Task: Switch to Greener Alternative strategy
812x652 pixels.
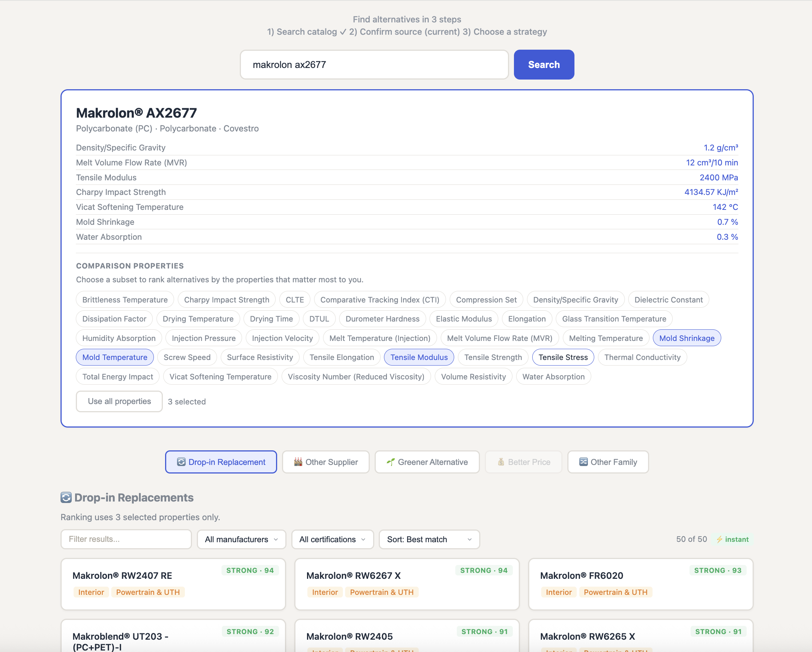Action: [x=427, y=462]
